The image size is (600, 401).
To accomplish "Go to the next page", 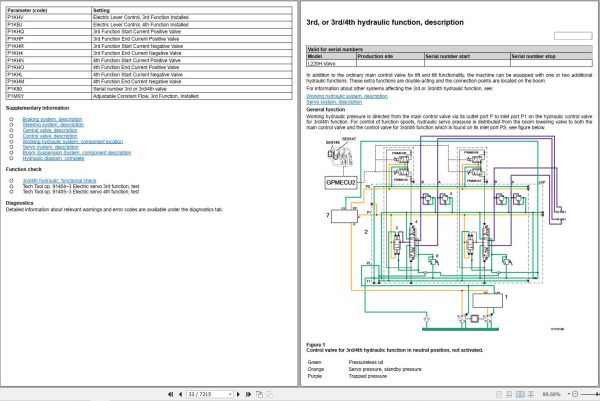I will (x=239, y=394).
